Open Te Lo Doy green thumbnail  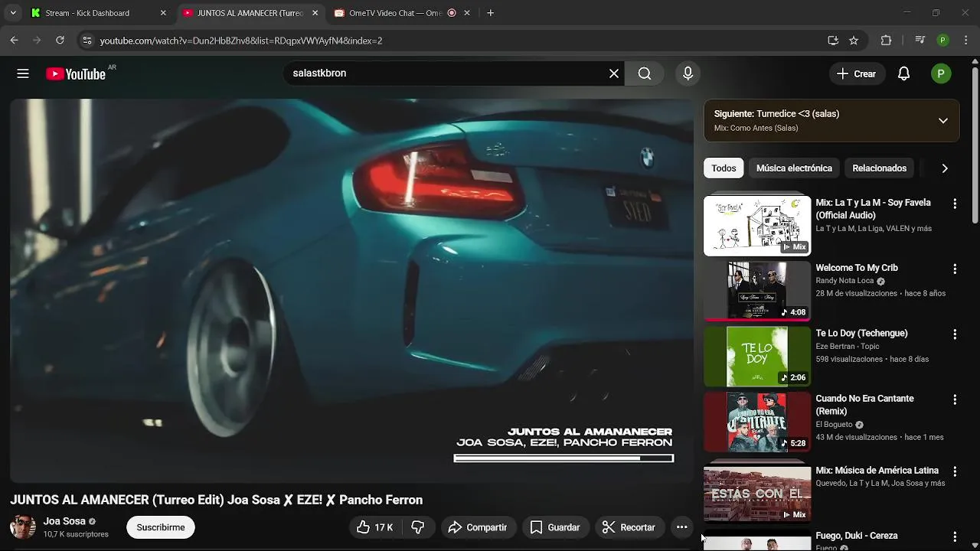click(757, 357)
